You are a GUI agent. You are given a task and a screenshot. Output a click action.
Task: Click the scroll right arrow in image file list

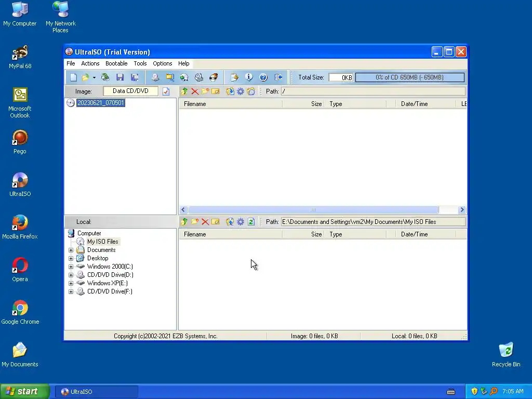point(462,210)
